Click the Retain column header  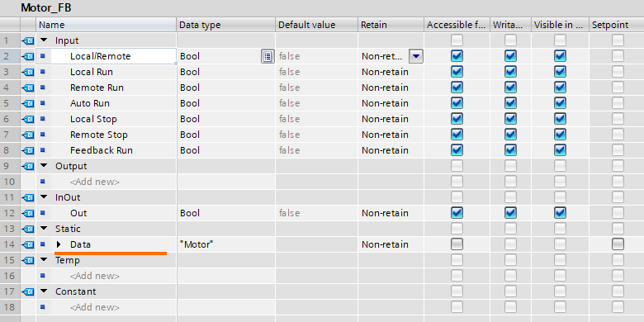(x=391, y=25)
